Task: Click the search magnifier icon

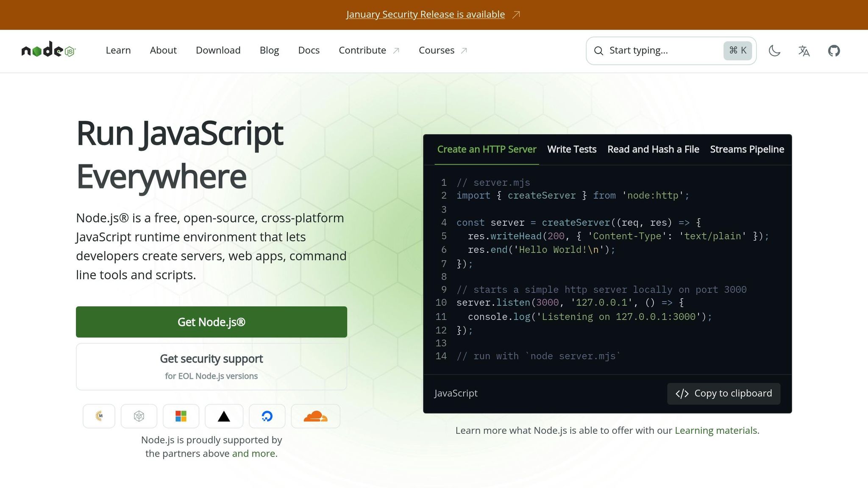Action: click(598, 50)
